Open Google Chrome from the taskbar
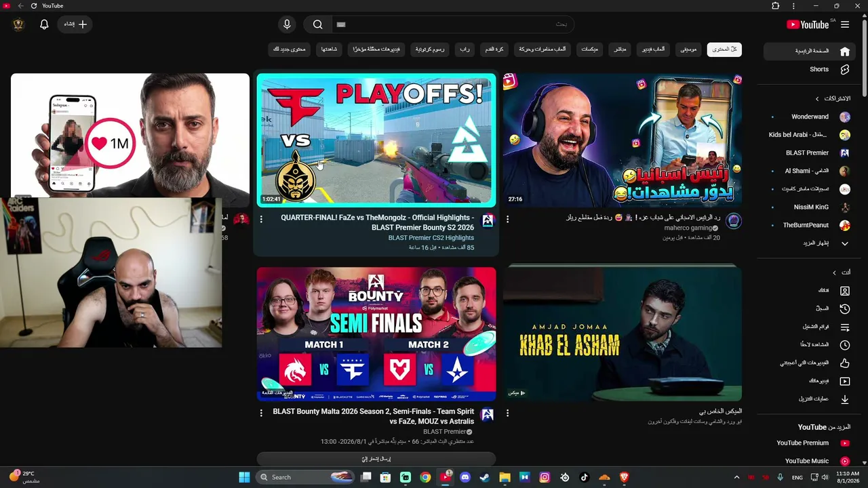The image size is (868, 488). (x=425, y=477)
